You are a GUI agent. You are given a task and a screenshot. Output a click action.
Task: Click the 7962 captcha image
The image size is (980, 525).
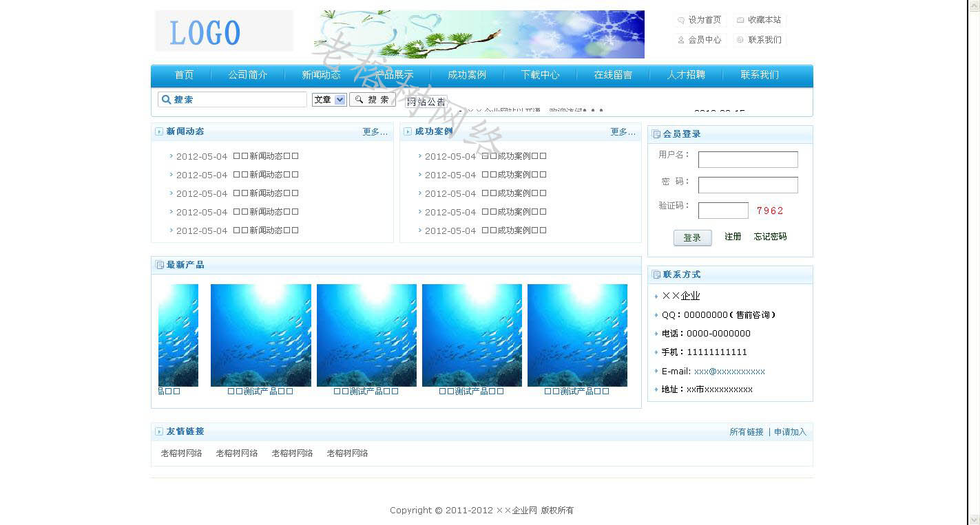770,211
